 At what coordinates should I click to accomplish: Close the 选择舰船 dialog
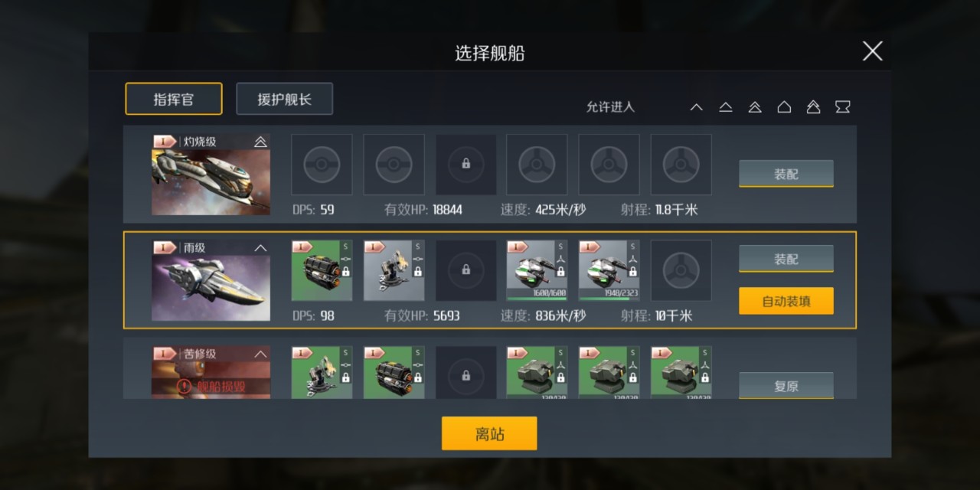(872, 51)
